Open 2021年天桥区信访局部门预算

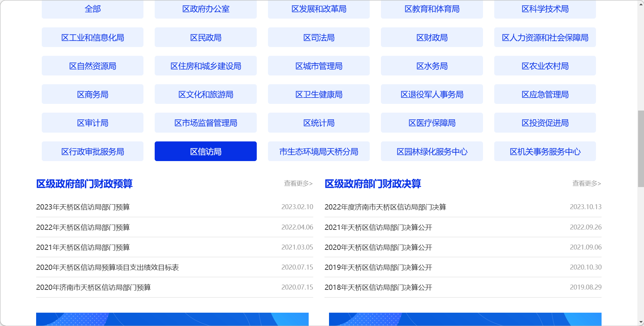[x=83, y=247]
